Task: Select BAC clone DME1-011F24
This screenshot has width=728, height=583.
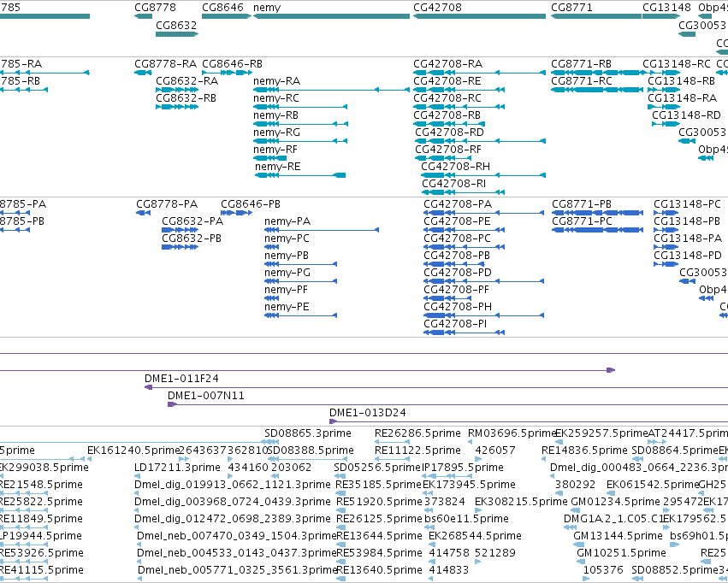Action: [x=181, y=379]
